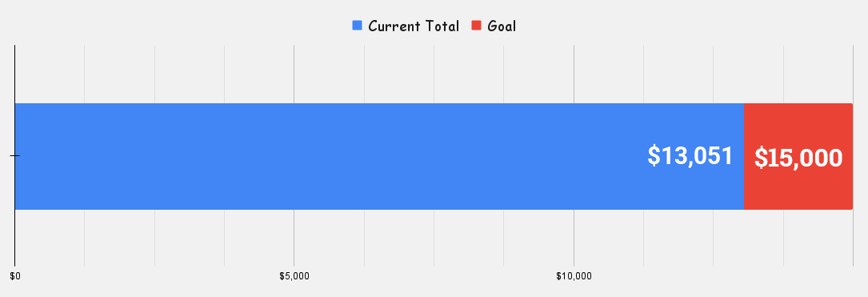The height and width of the screenshot is (297, 868).
Task: Click the $10,000 axis label
Action: coord(574,276)
